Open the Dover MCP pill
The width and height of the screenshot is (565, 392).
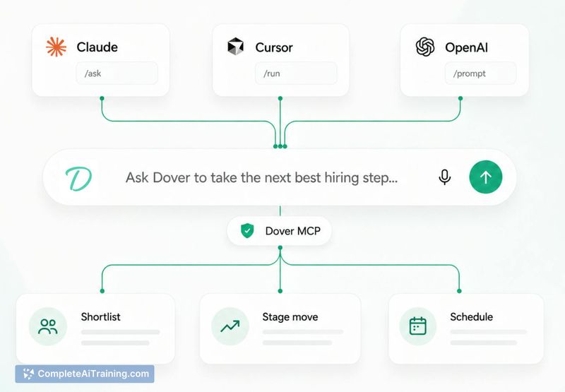click(x=279, y=231)
